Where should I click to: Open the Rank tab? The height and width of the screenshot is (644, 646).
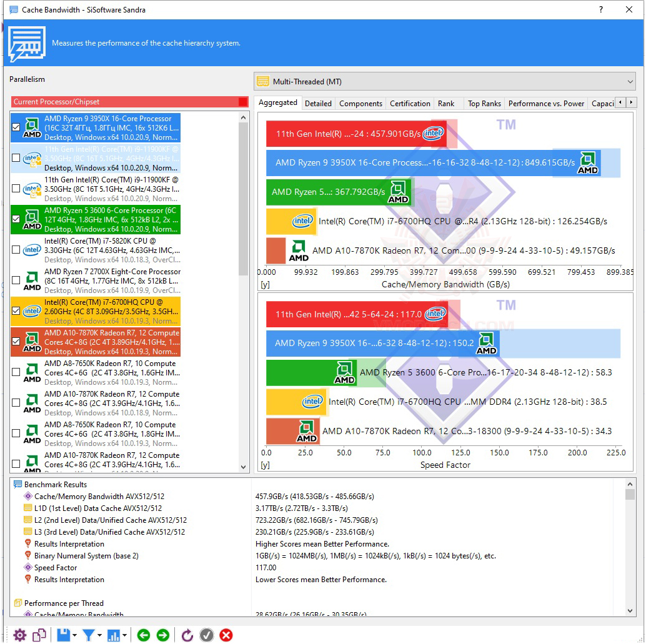446,104
